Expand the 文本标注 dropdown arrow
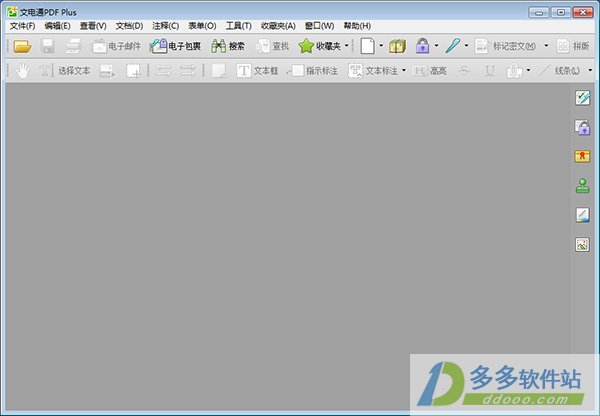This screenshot has height=416, width=600. pos(404,70)
